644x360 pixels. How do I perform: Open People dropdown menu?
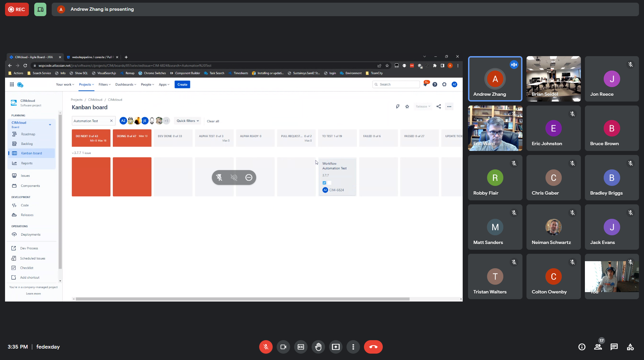click(147, 85)
